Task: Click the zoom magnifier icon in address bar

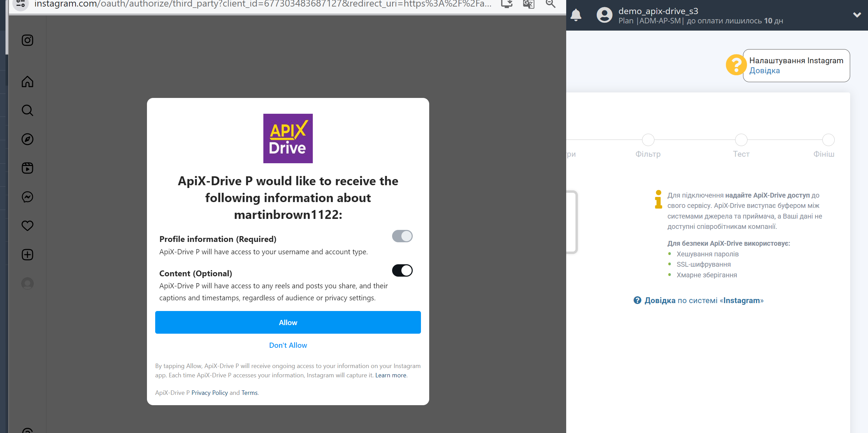Action: click(551, 4)
